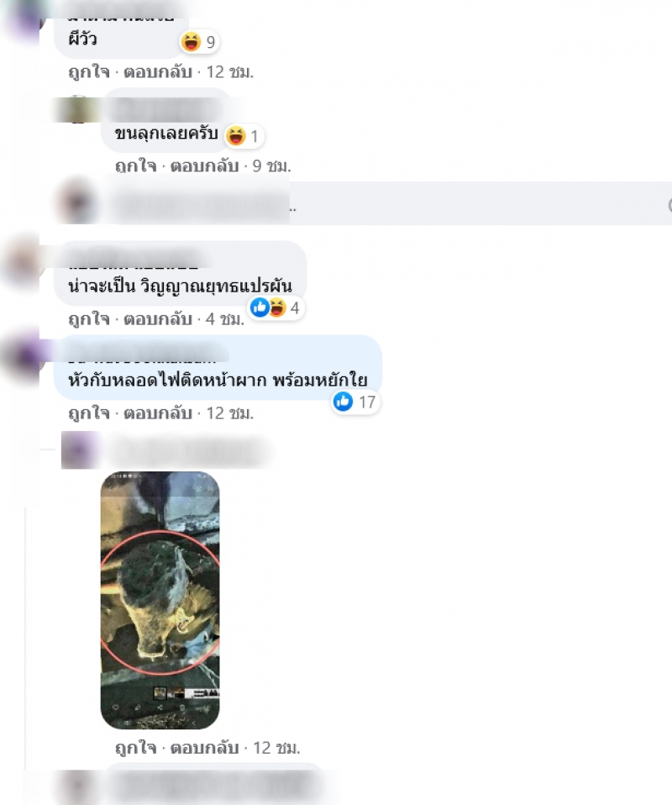Click ตอบกลับ under the หัวกับหลอดไฟ comment
The height and width of the screenshot is (805, 672).
158,413
